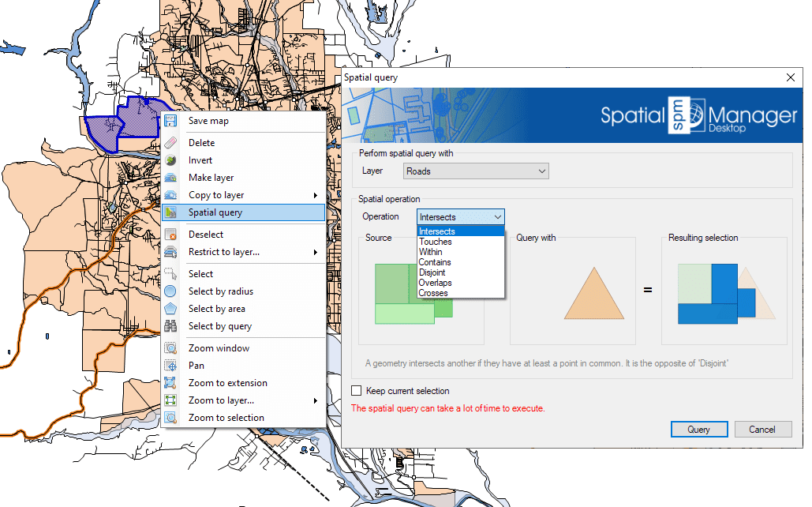
Task: Click the Zoom window magnifier icon
Action: (170, 348)
